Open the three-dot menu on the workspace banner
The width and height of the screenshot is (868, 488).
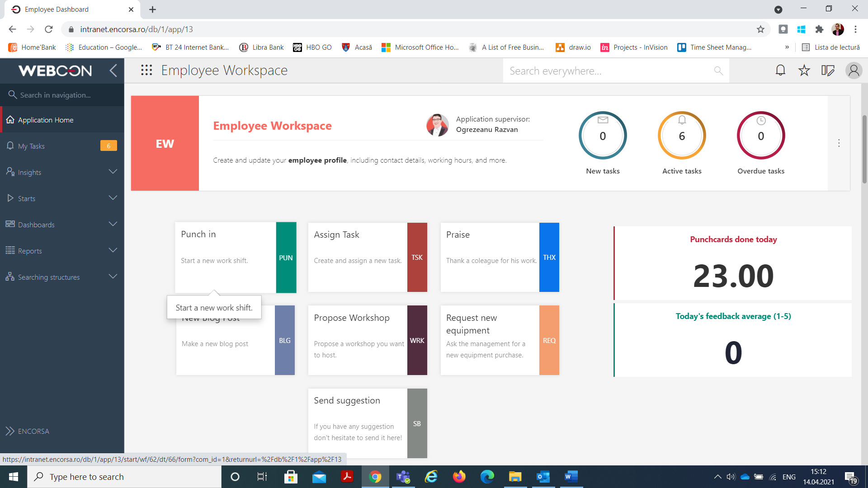point(839,143)
